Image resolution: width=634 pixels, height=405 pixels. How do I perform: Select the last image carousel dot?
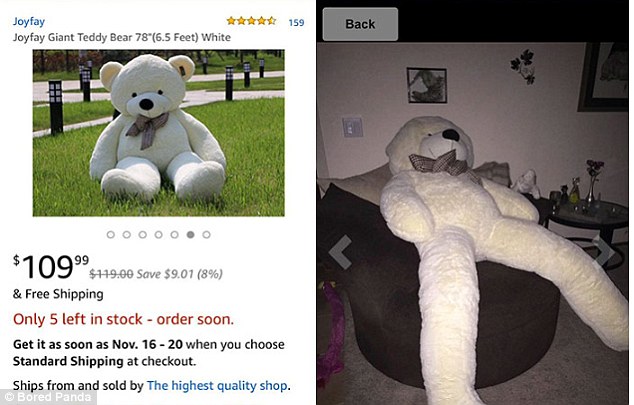(x=206, y=235)
